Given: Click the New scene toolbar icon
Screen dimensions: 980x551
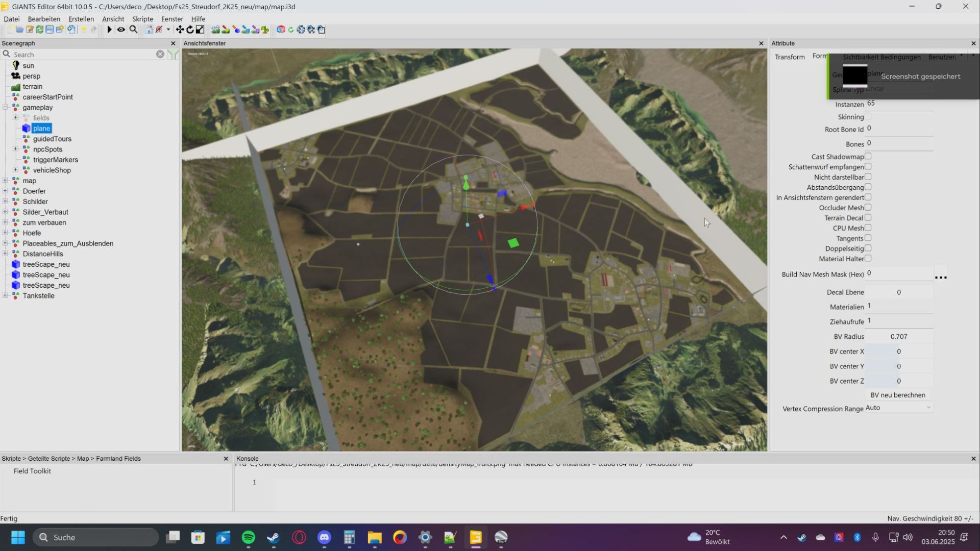Looking at the screenshot, I should [x=10, y=30].
